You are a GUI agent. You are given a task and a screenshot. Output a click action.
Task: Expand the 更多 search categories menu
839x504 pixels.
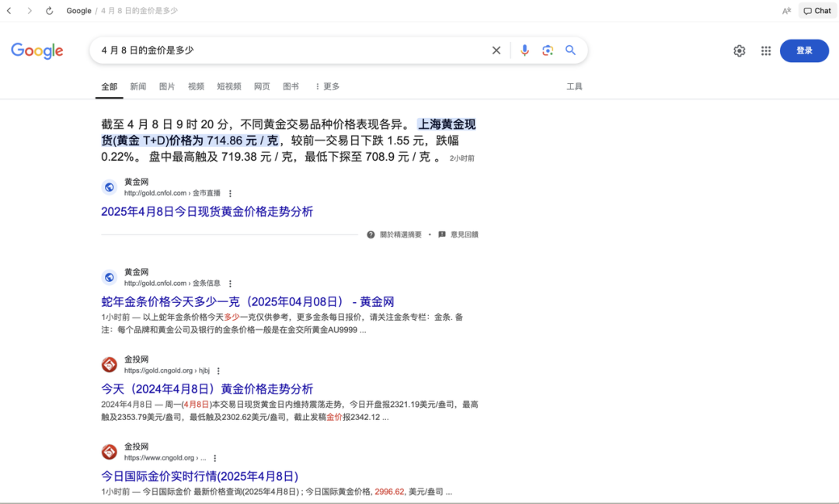point(326,86)
